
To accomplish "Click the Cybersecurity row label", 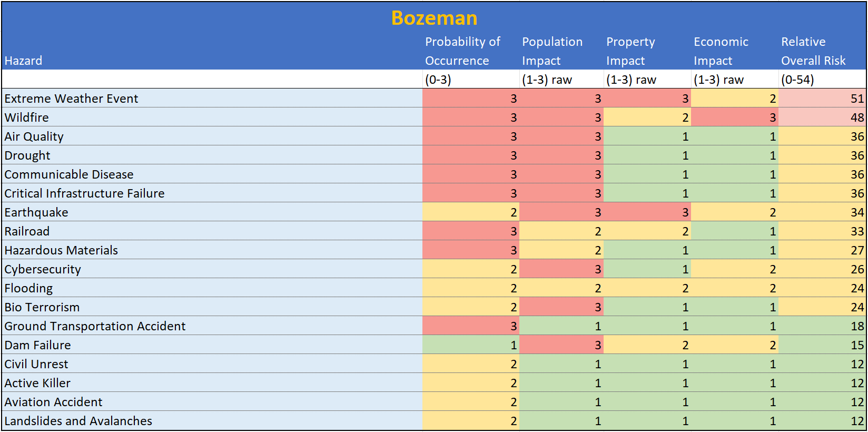I will pyautogui.click(x=43, y=269).
